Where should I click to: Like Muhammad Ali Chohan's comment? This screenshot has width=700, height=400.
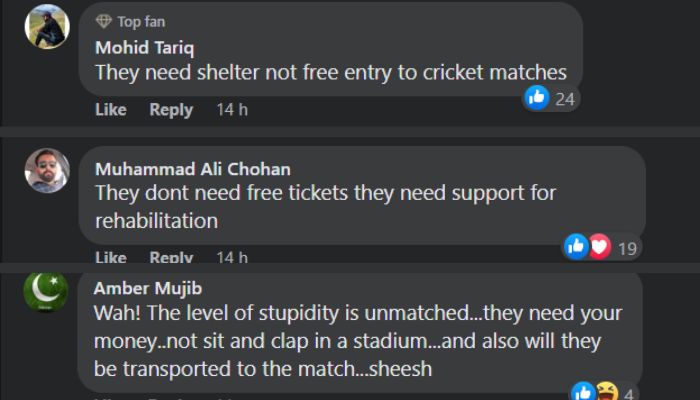pos(110,258)
